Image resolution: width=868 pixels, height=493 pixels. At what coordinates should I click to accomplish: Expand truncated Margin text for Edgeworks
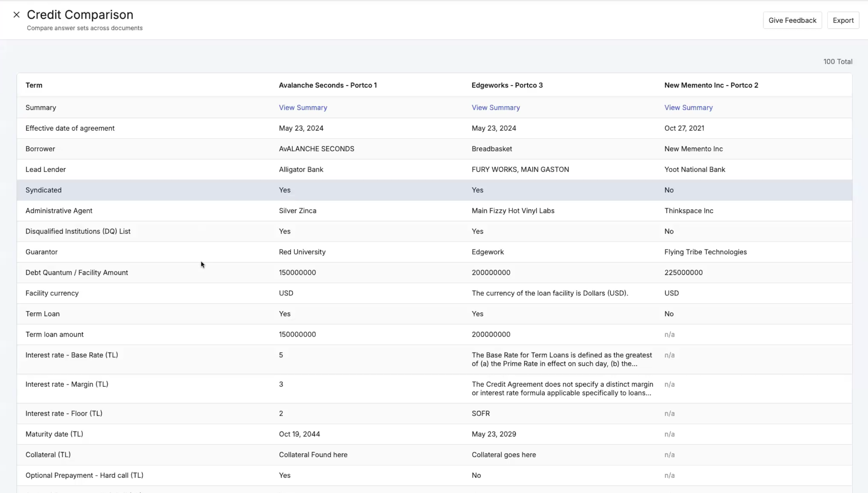point(562,389)
